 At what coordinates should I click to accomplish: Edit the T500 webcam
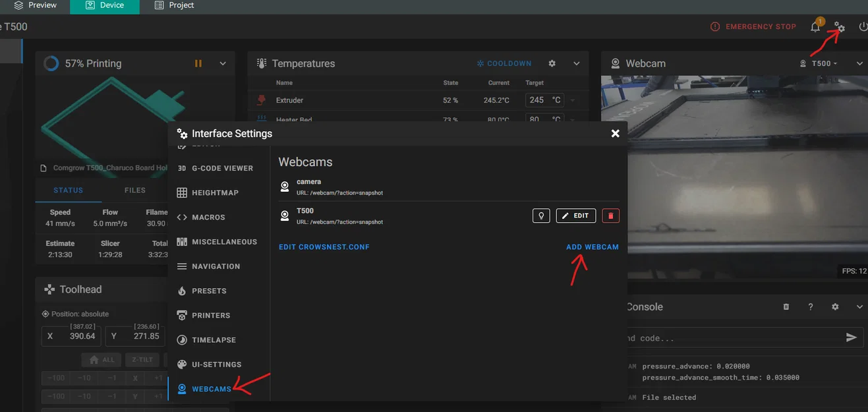tap(576, 216)
